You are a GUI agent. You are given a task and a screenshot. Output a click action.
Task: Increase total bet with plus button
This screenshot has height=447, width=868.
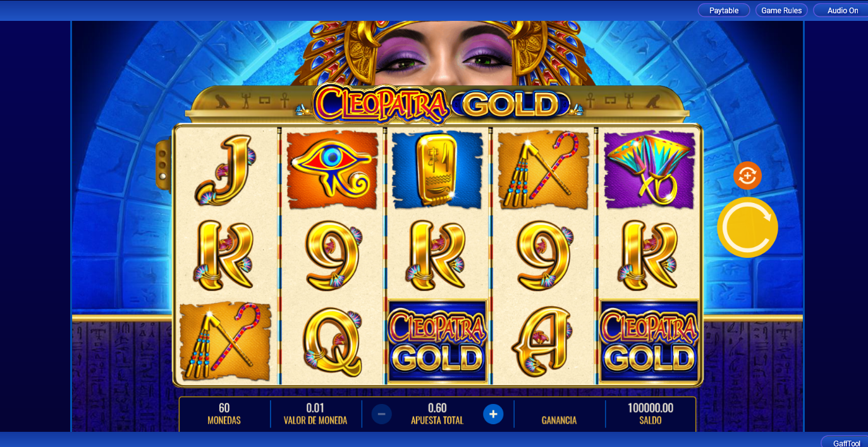(x=493, y=414)
